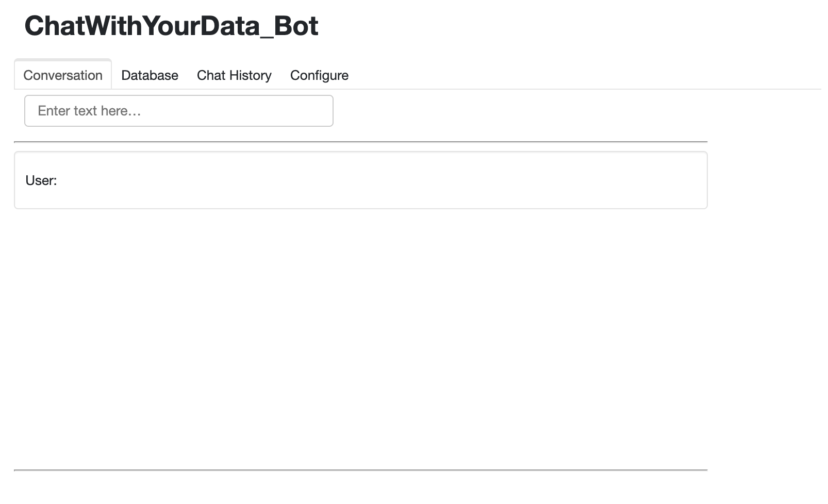Click the word "Bot" in the title
This screenshot has width=828, height=504.
(296, 26)
